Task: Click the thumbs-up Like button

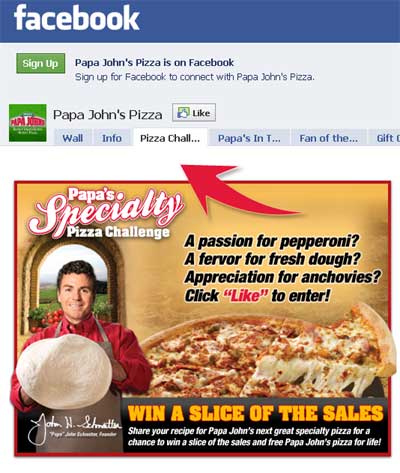Action: (194, 113)
